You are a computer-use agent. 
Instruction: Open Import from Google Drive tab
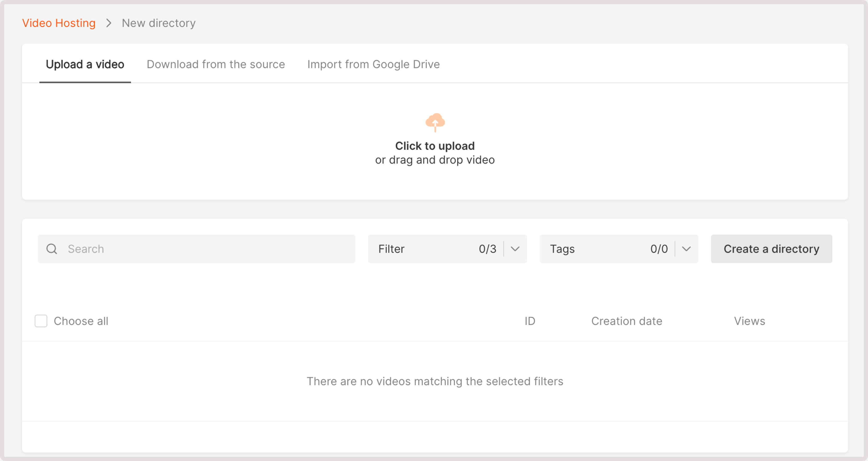(373, 64)
